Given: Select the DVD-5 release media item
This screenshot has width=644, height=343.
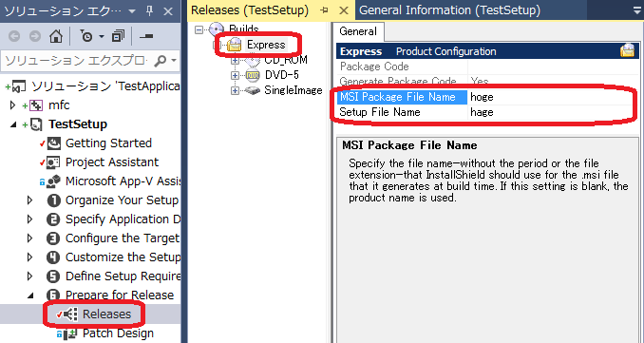Looking at the screenshot, I should click(282, 75).
